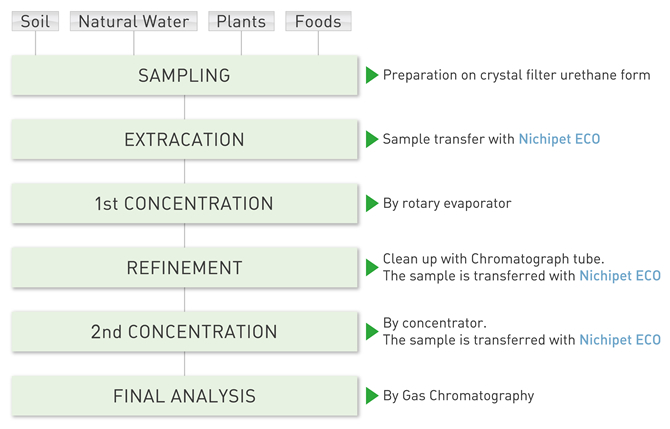Click the green arrow next to REFINEMENT
670x429 pixels.
(x=372, y=267)
